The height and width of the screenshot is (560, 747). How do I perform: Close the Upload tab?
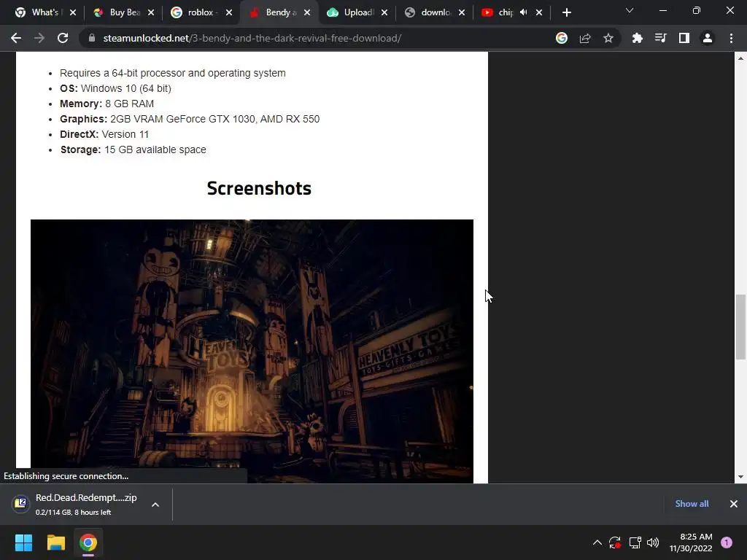click(384, 13)
